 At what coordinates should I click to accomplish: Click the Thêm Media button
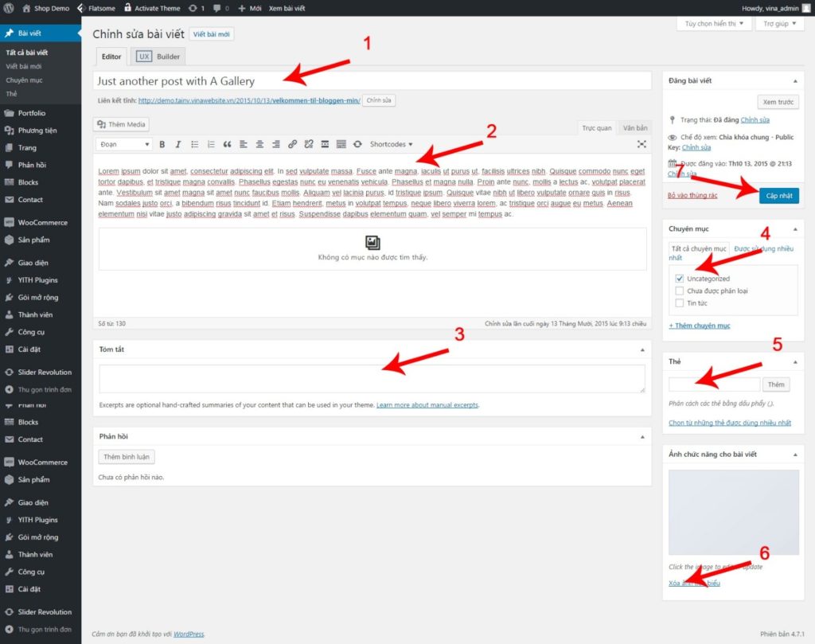(x=122, y=124)
